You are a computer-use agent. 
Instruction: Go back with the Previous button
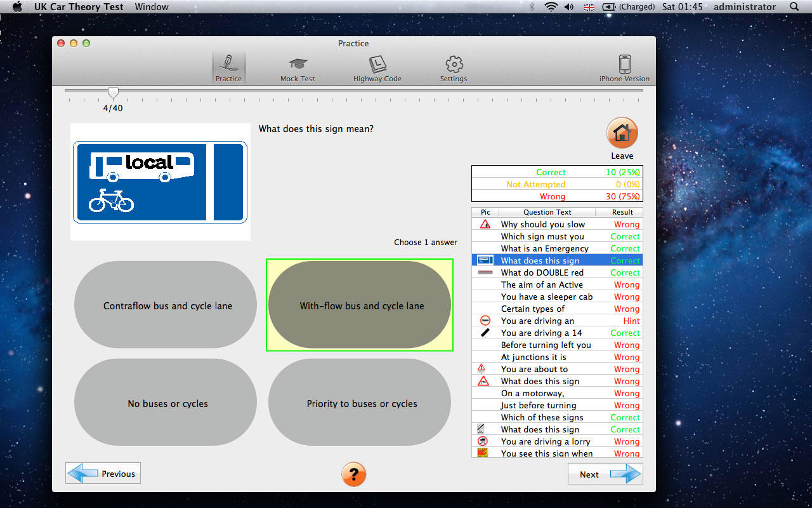click(x=103, y=474)
